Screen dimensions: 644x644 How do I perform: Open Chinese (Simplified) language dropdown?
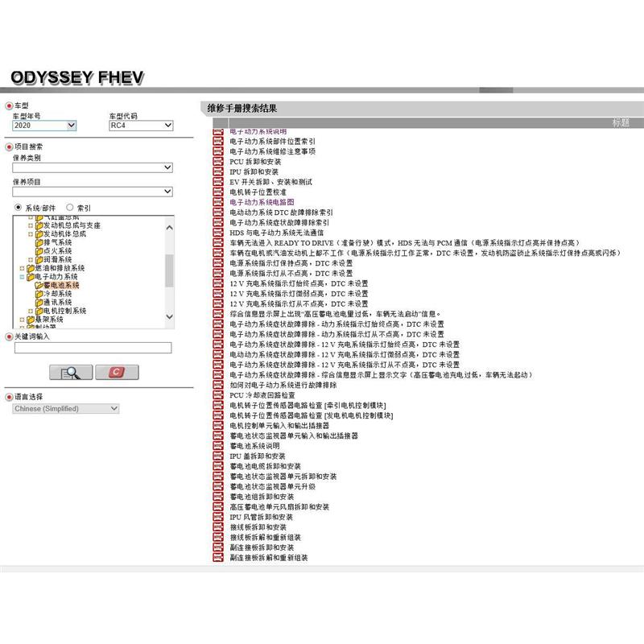(66, 409)
